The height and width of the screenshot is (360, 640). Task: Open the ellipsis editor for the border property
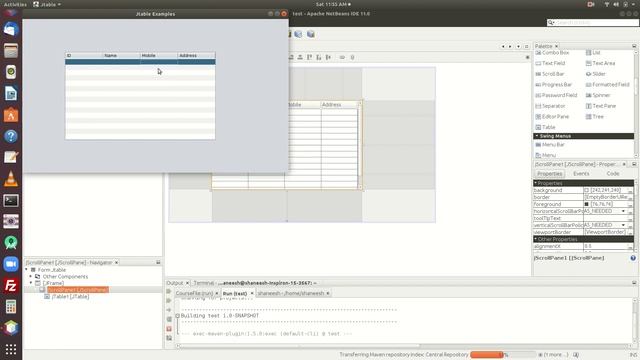pos(630,197)
